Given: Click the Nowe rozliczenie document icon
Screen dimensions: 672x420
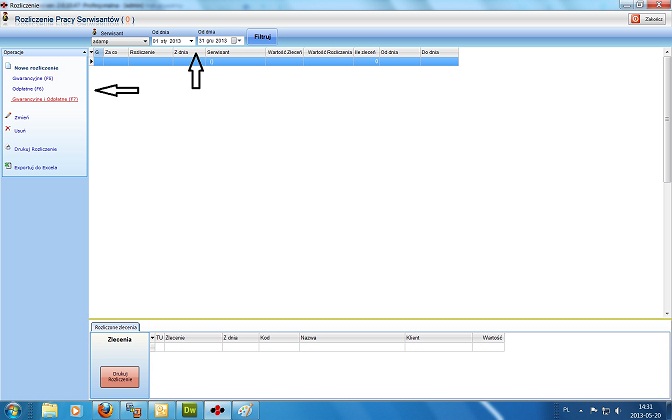Looking at the screenshot, I should click(8, 66).
